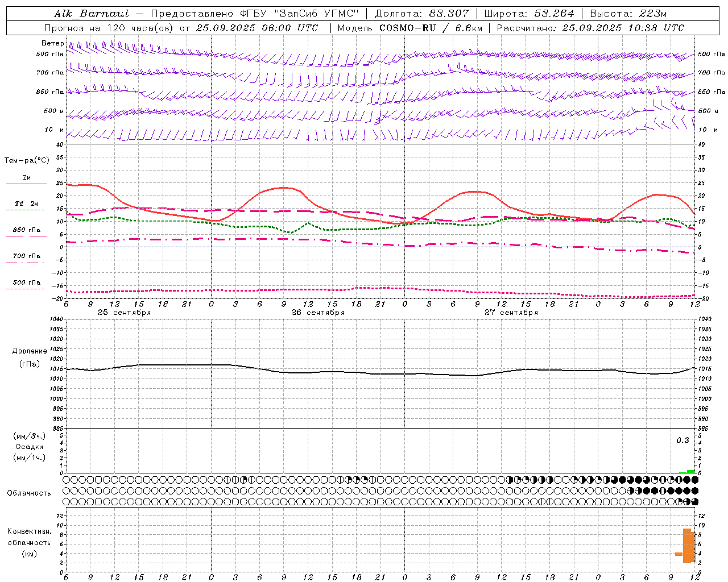Click the Тем-ра(°C) axis label
The height and width of the screenshot is (582, 728).
coord(27,161)
